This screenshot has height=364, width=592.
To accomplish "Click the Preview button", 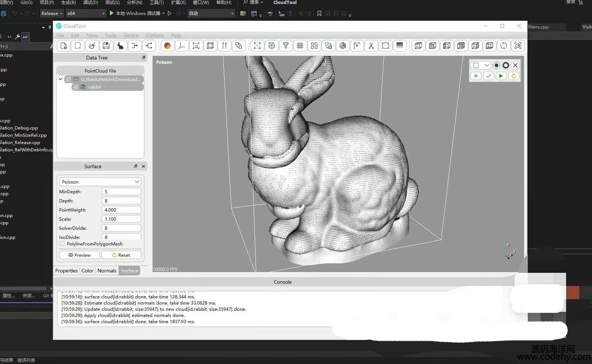I will point(79,255).
